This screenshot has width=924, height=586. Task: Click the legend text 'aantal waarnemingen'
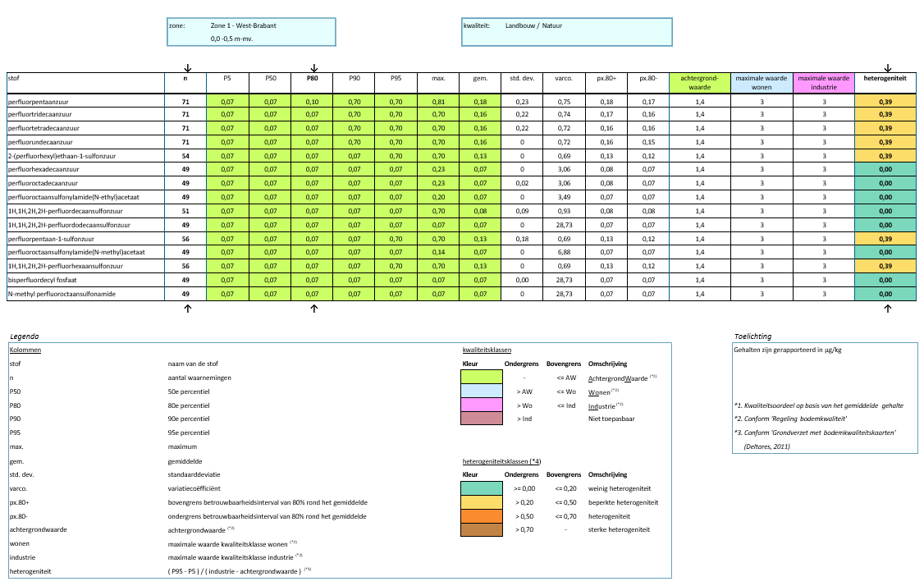click(x=199, y=378)
